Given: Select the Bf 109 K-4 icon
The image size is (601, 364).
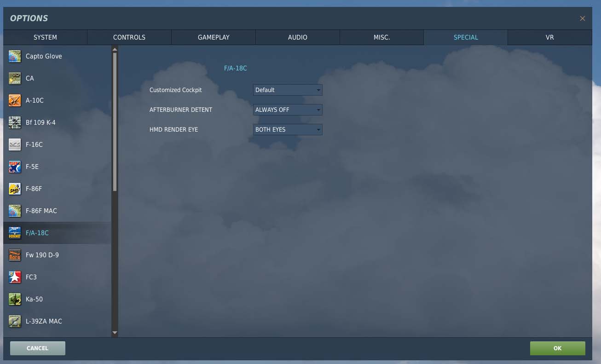Looking at the screenshot, I should 15,122.
